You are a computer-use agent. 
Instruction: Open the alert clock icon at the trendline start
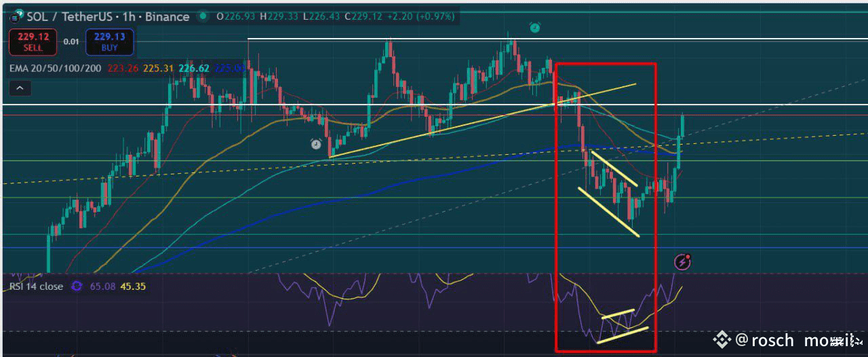(316, 144)
